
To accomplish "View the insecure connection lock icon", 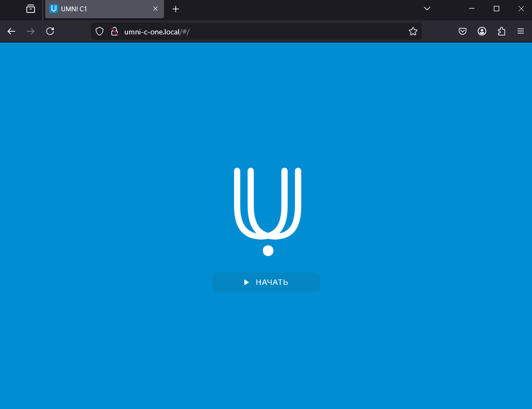I will pos(115,32).
